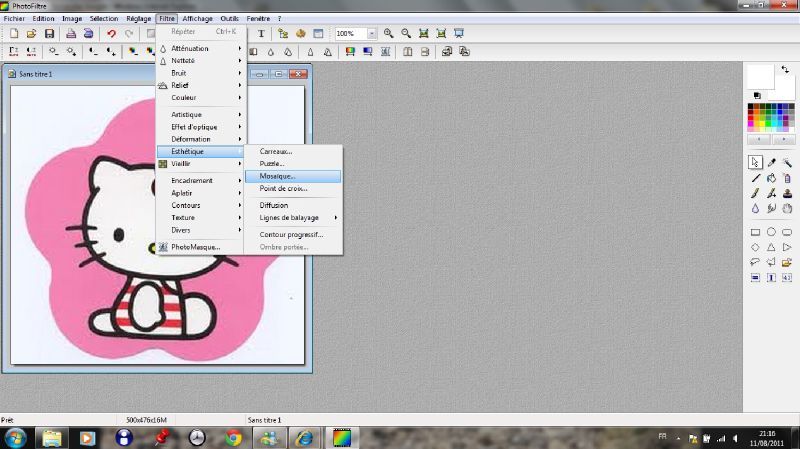Open the 100% zoom dropdown arrow
This screenshot has width=800, height=449.
click(x=372, y=34)
